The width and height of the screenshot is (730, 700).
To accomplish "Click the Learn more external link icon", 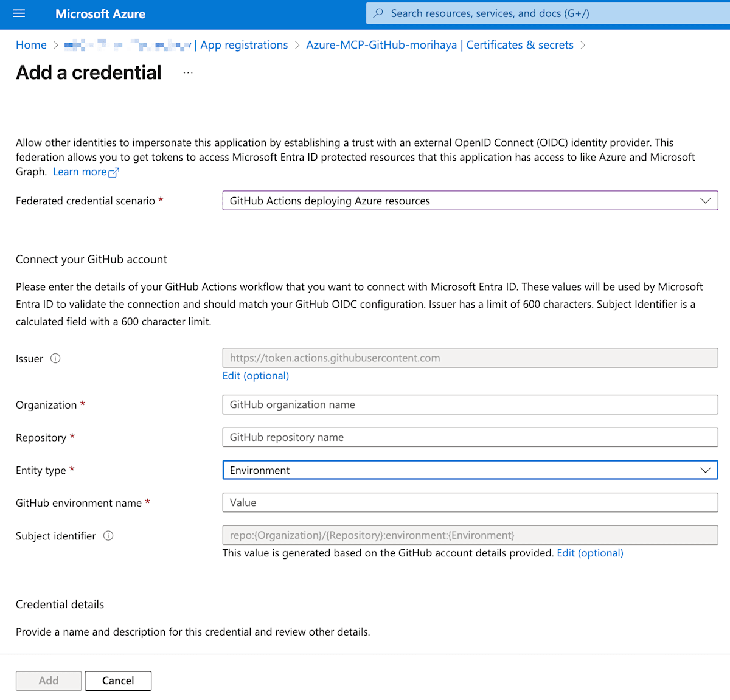I will (x=114, y=172).
